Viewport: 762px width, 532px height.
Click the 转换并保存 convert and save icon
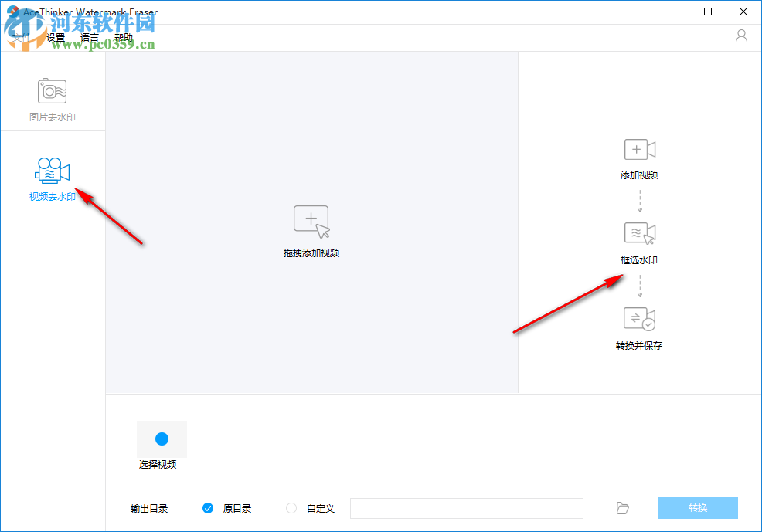click(x=639, y=318)
